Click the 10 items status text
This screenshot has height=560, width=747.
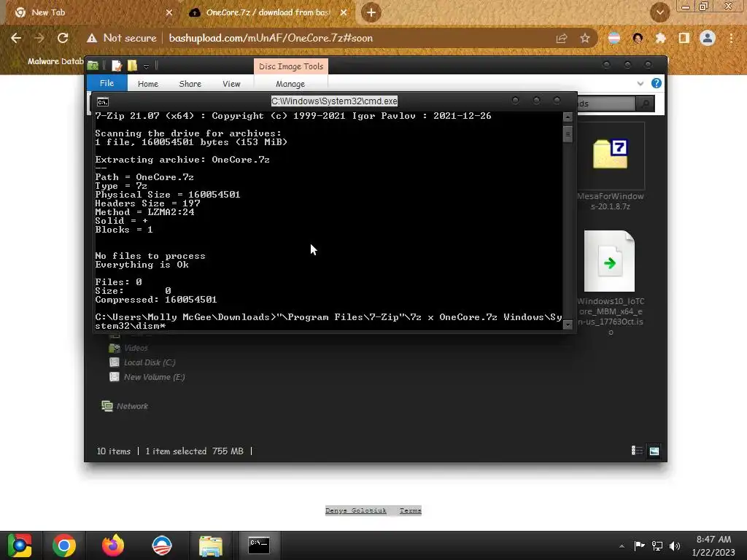tap(113, 451)
